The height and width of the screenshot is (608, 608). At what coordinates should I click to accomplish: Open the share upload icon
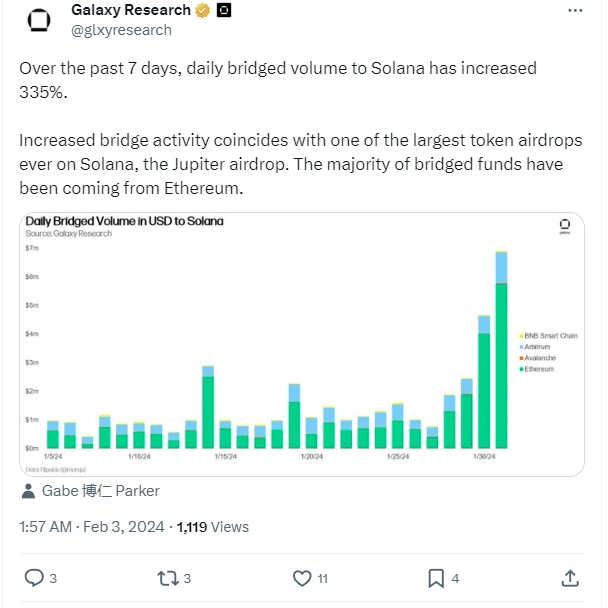tap(570, 578)
